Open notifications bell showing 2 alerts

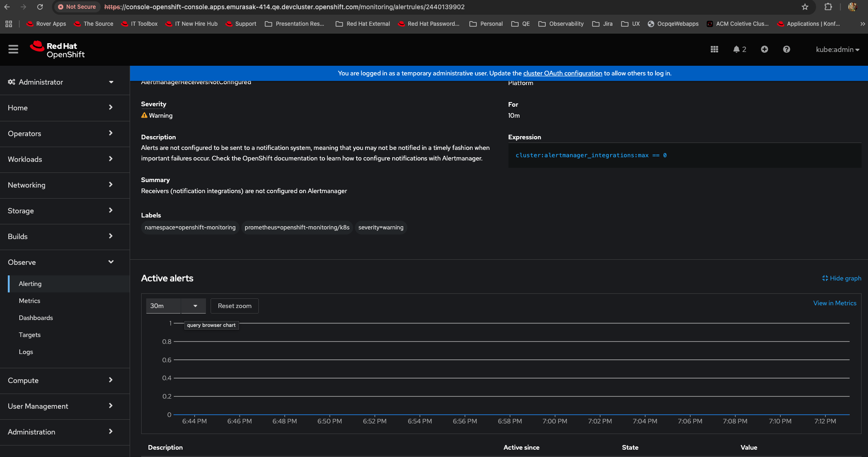pyautogui.click(x=740, y=49)
